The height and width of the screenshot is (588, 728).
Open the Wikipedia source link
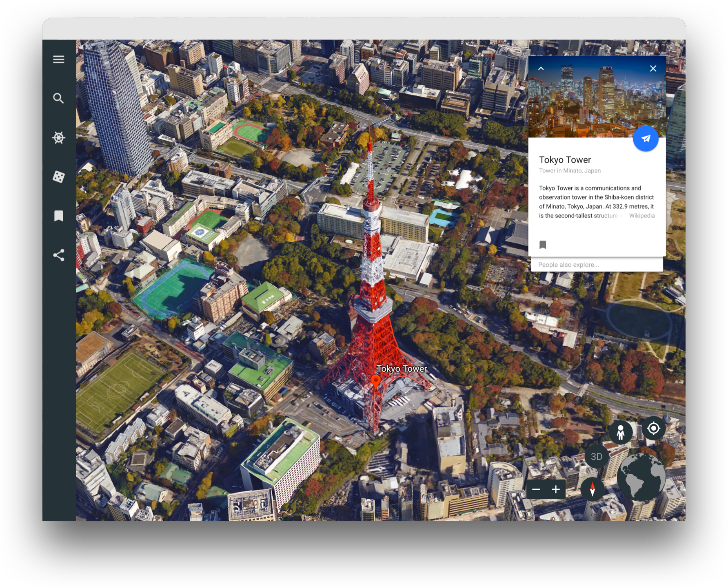click(x=641, y=216)
